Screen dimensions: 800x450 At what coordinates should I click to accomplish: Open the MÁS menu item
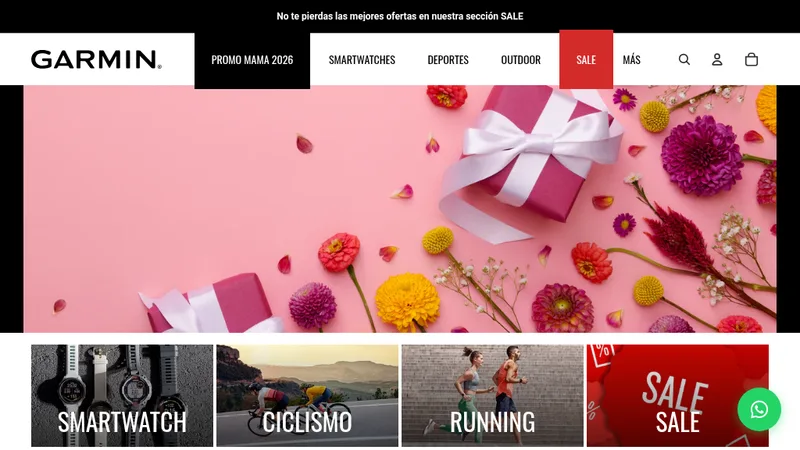pyautogui.click(x=631, y=60)
